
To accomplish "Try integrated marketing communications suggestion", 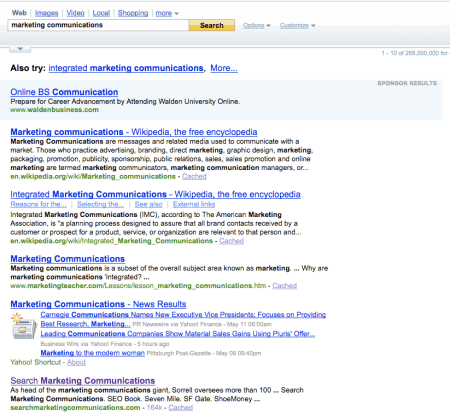I will (x=126, y=68).
